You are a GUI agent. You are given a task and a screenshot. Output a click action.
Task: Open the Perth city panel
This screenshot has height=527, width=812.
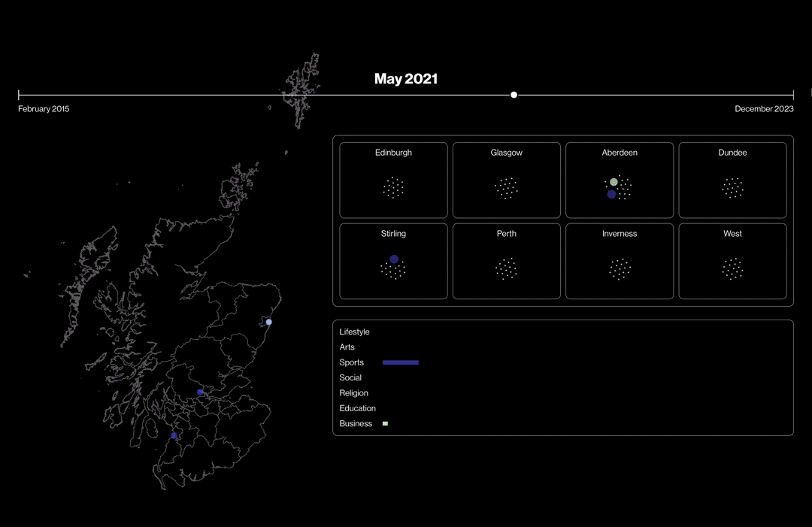(506, 261)
